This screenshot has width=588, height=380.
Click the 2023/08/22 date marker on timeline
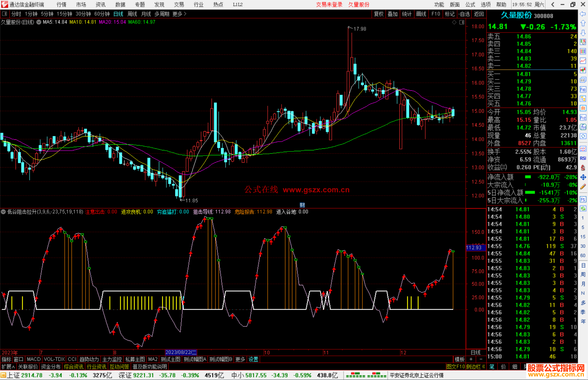(181, 352)
